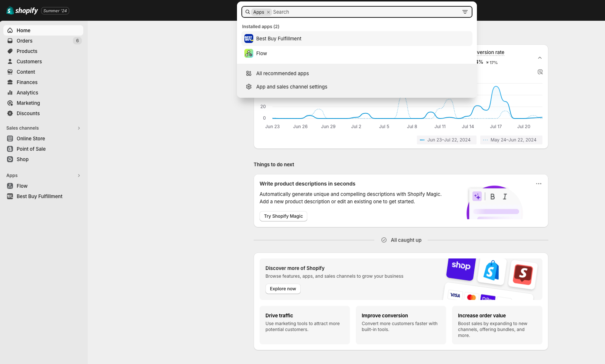This screenshot has width=605, height=364.
Task: Open Orders in the sidebar
Action: tap(43, 41)
